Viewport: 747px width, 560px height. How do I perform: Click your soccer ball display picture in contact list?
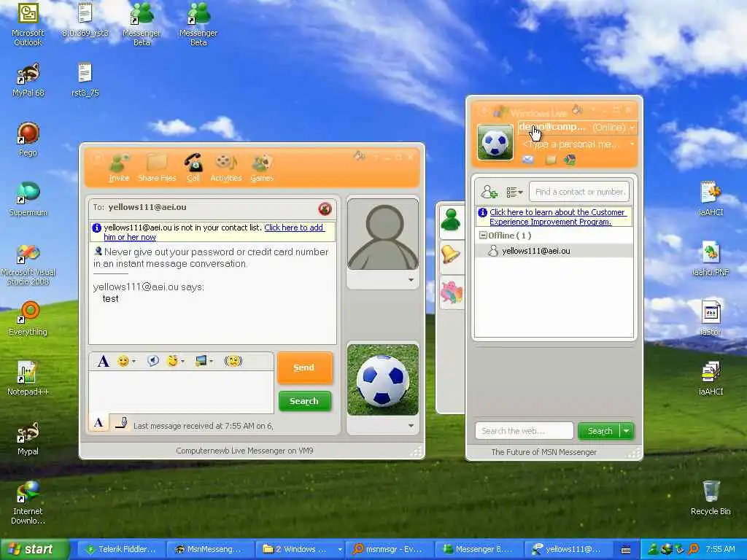point(495,142)
